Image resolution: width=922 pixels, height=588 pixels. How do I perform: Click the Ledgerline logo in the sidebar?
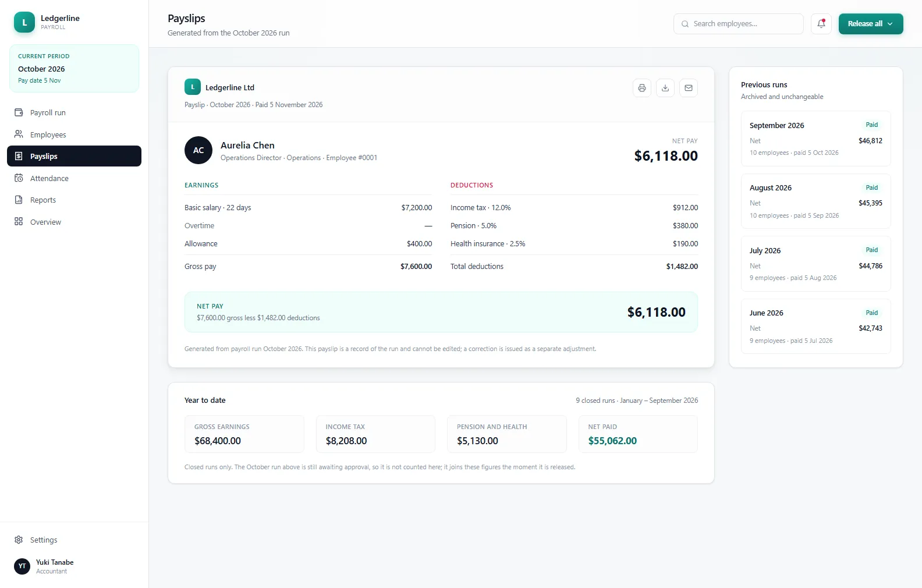24,22
